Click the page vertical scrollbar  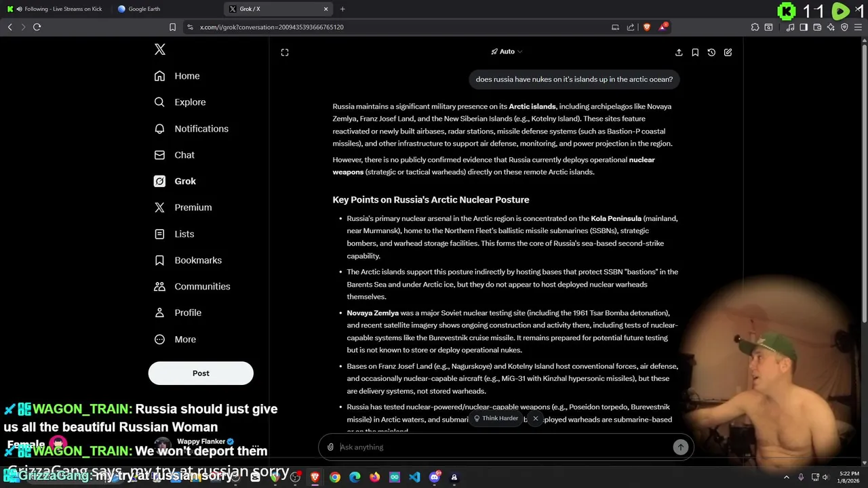(864, 183)
